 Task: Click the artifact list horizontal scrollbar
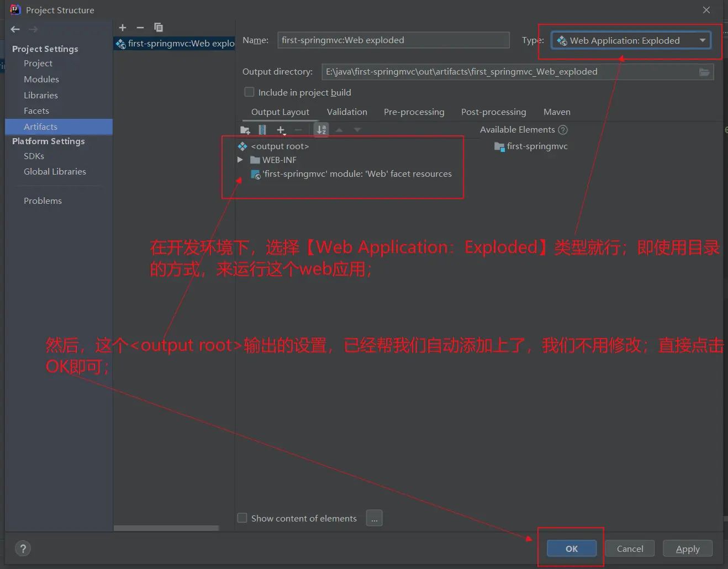point(166,528)
